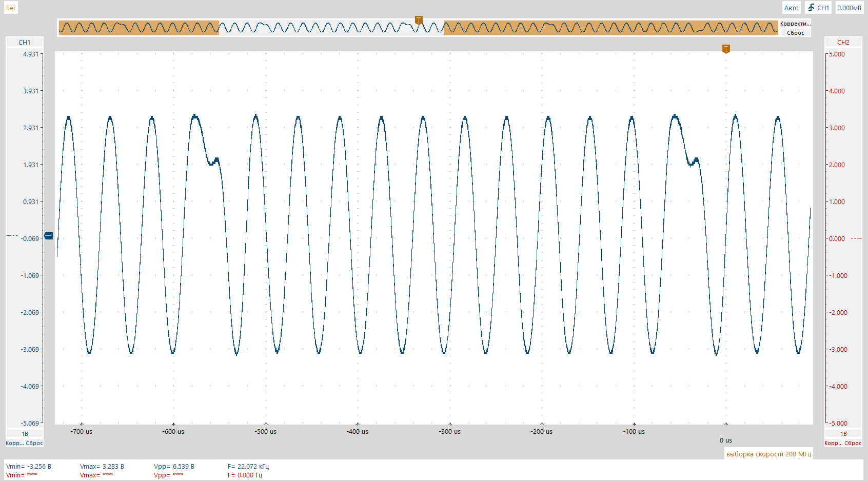Click the CH2 red zero-level dash marker
The image size is (868, 482).
[x=856, y=238]
